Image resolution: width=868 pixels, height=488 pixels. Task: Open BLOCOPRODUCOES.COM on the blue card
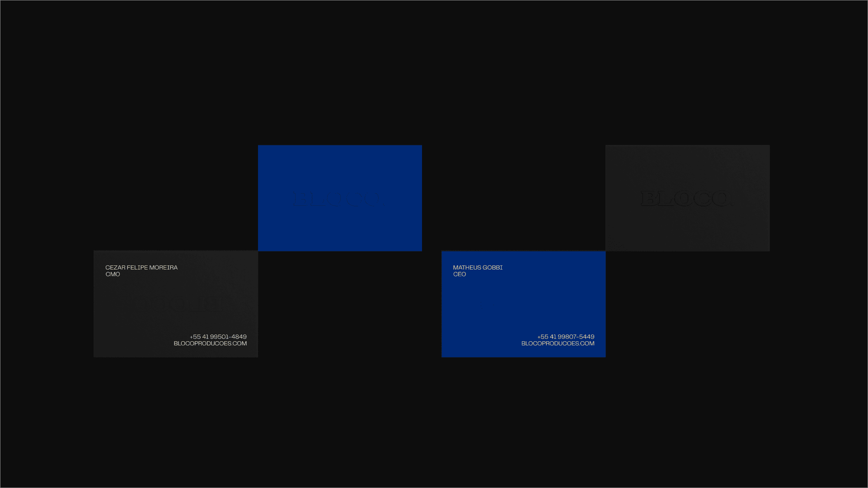click(558, 344)
